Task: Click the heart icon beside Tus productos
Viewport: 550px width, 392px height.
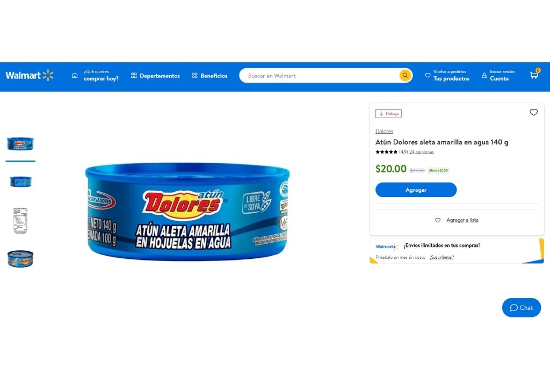Action: click(427, 75)
